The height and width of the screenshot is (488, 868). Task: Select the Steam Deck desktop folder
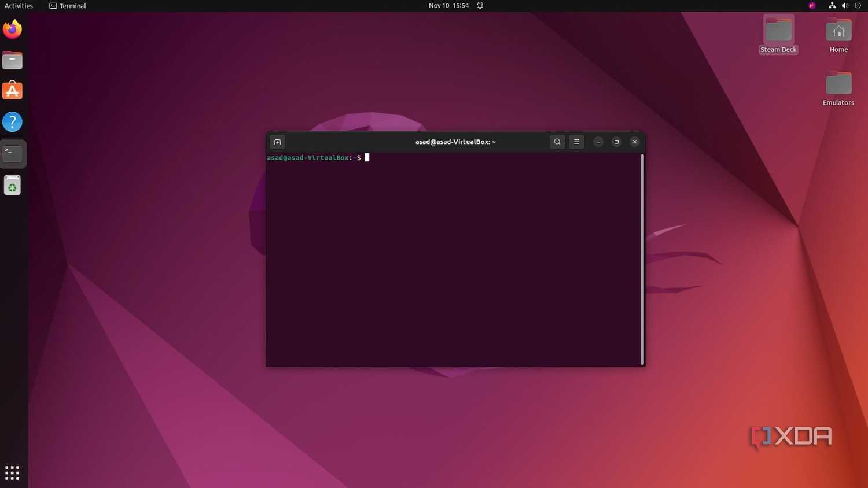pyautogui.click(x=778, y=35)
